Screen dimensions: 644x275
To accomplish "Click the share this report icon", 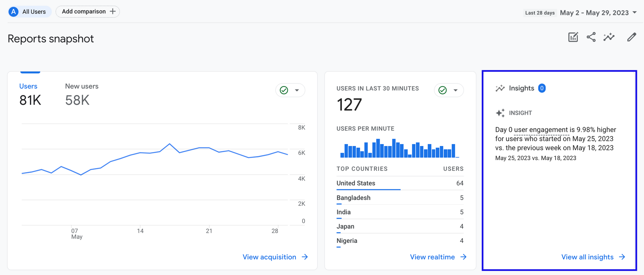I will (x=591, y=37).
